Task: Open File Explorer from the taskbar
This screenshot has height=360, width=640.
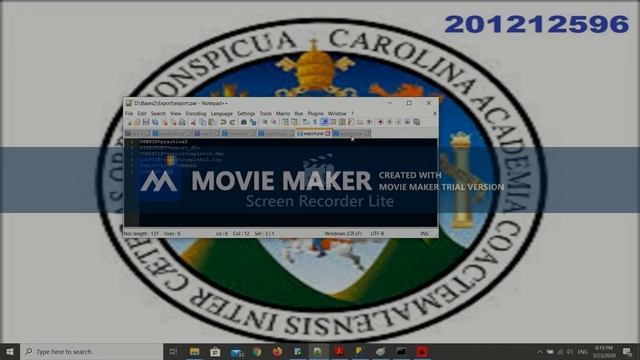Action: coord(195,351)
